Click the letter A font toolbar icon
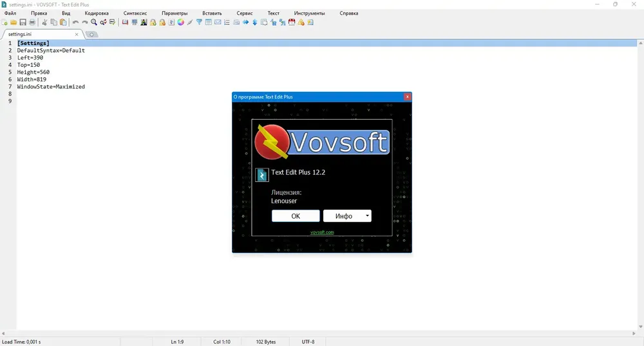Viewport: 644px width, 346px height. 144,22
